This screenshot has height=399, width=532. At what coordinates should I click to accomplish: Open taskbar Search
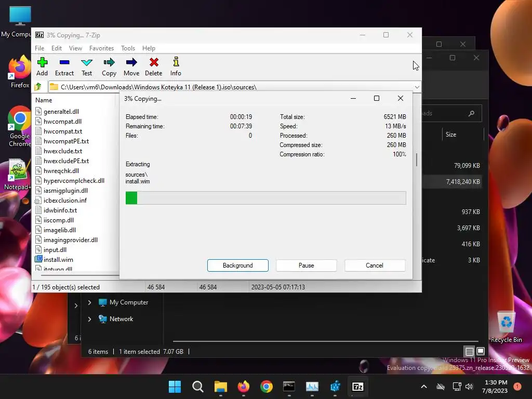coord(198,387)
